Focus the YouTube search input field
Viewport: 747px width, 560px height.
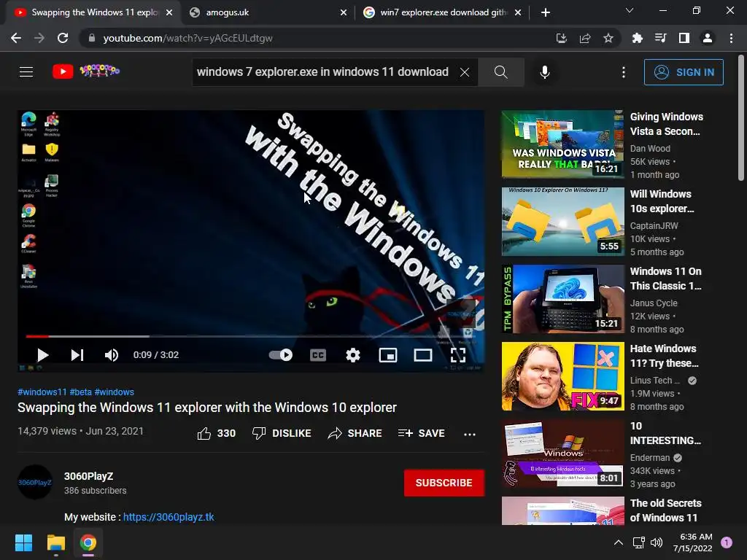pos(324,72)
